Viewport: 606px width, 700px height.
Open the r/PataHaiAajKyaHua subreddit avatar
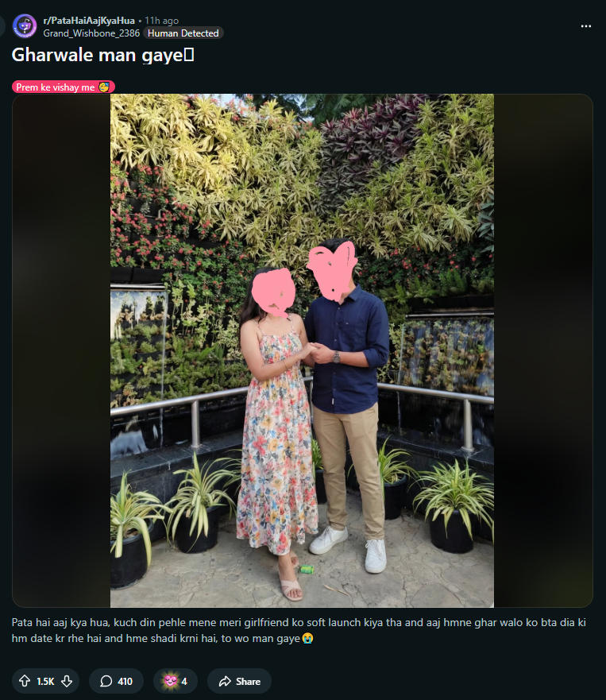click(25, 26)
